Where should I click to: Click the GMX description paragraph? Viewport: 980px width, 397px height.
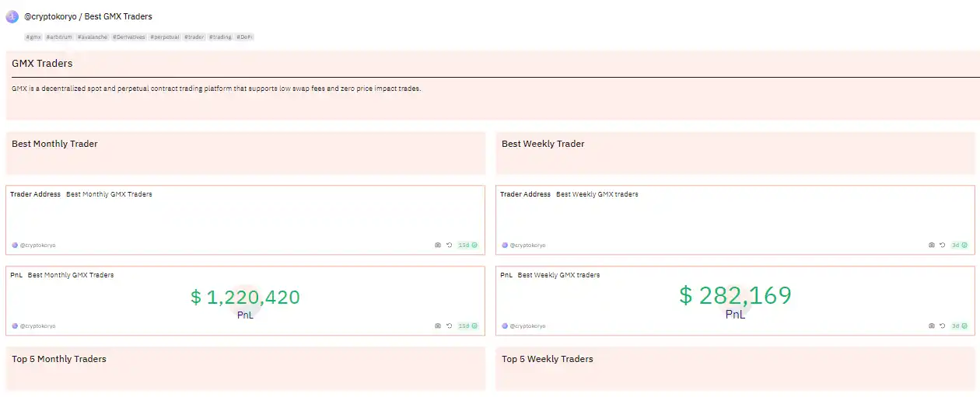coord(216,89)
